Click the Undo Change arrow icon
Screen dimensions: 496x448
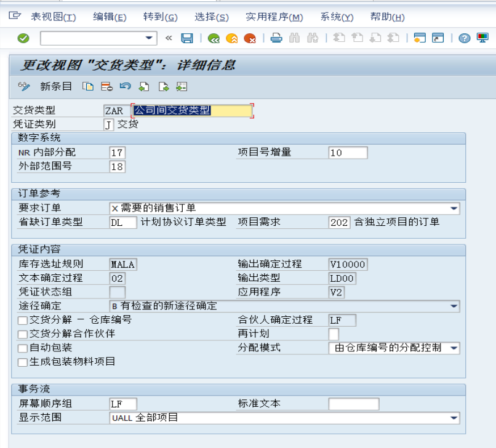tap(126, 86)
